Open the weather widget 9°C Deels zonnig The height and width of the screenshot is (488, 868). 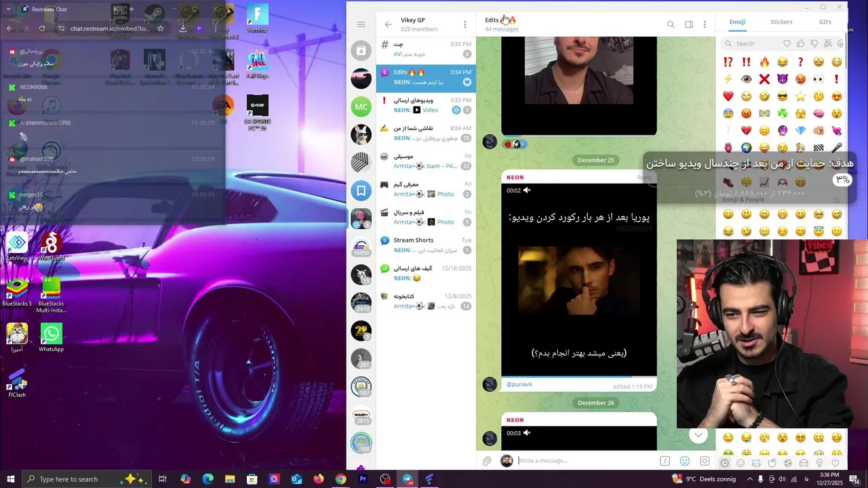tap(705, 479)
